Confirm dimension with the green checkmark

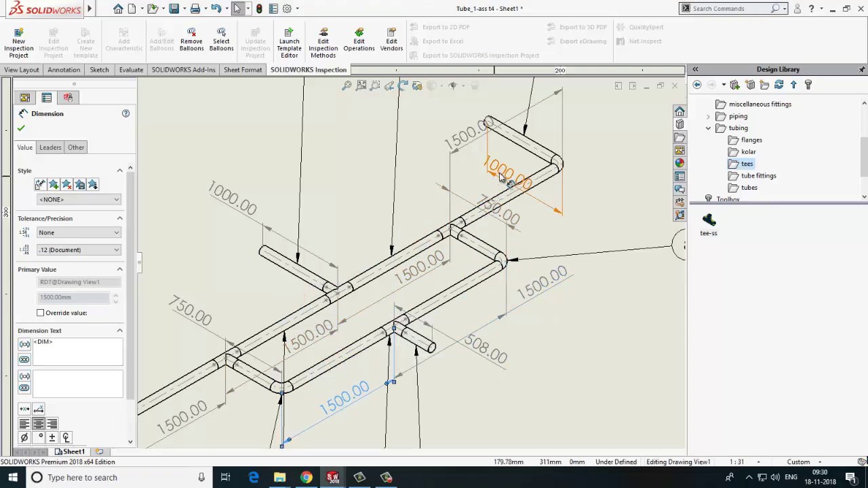pyautogui.click(x=21, y=128)
